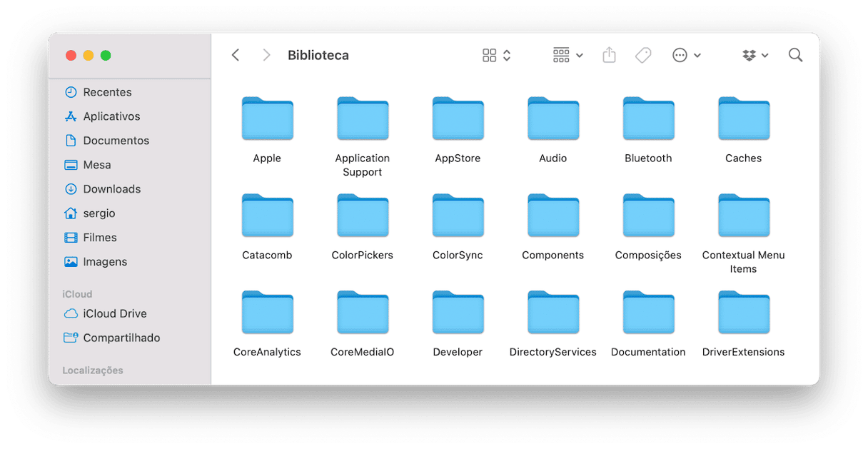
Task: Select the DirectoryServices folder
Action: pos(553,313)
